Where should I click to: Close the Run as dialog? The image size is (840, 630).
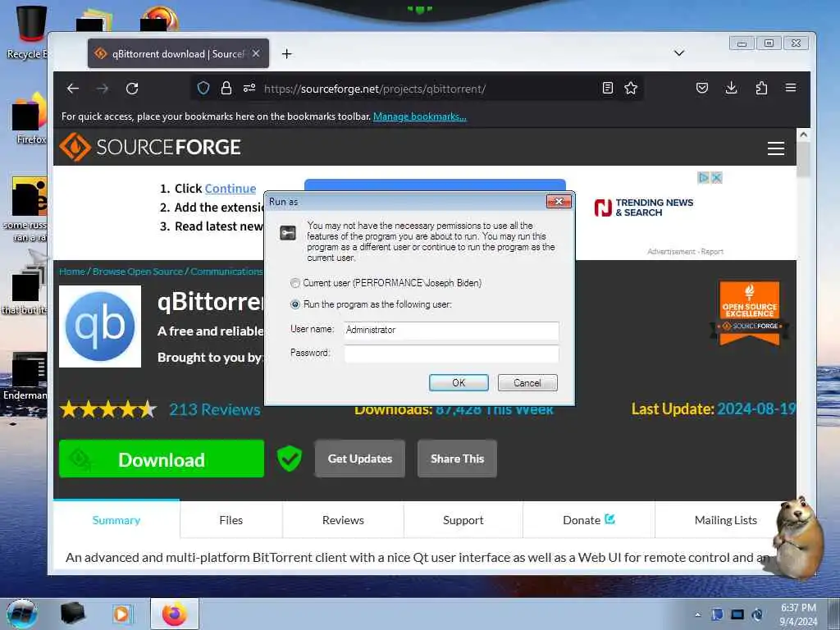point(559,202)
